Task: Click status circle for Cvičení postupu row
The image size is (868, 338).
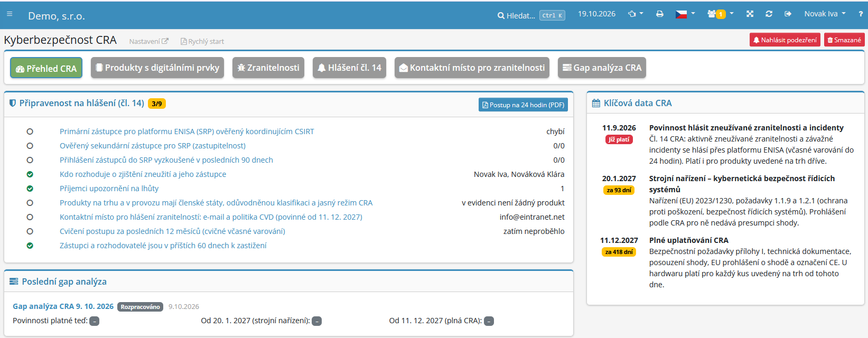Action: (30, 231)
